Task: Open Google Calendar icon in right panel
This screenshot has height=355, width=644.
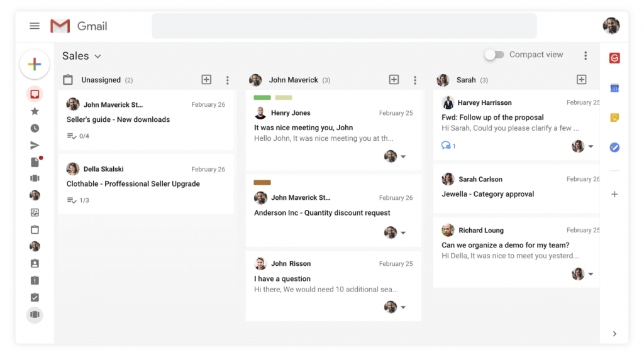Action: (x=614, y=88)
